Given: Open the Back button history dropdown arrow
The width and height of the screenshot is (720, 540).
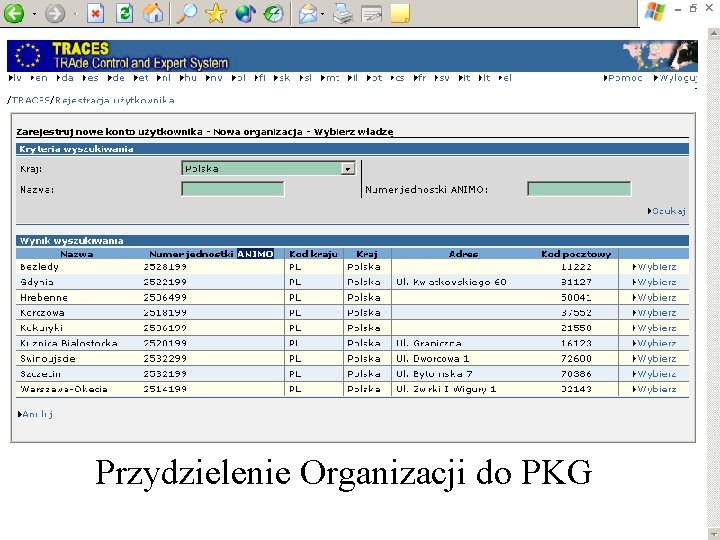Looking at the screenshot, I should tap(34, 14).
